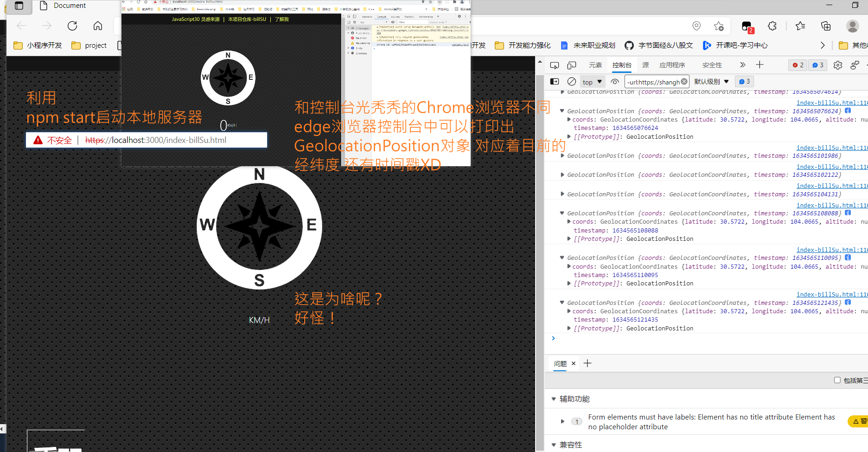
Task: Show more DevTools tabs with the double chevron
Action: tap(743, 65)
